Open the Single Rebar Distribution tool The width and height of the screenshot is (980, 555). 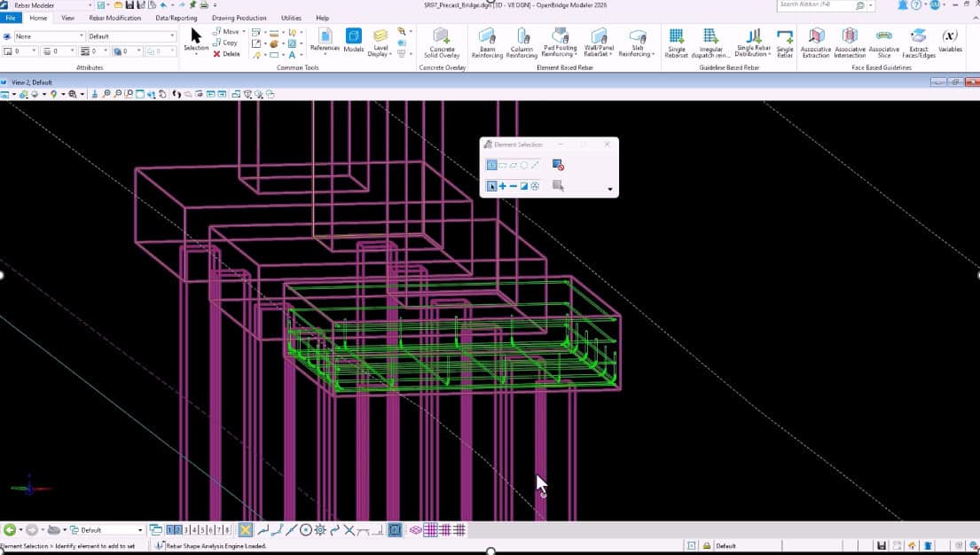(753, 43)
